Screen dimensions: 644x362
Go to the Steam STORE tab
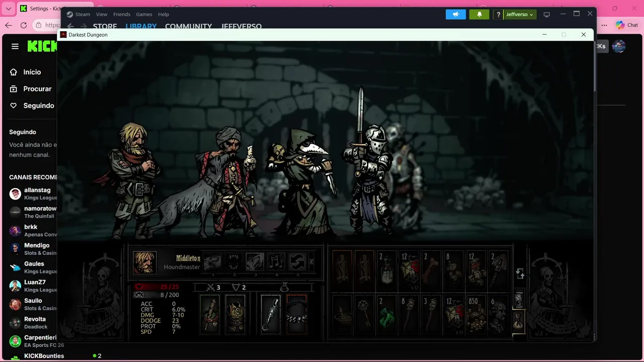(105, 26)
